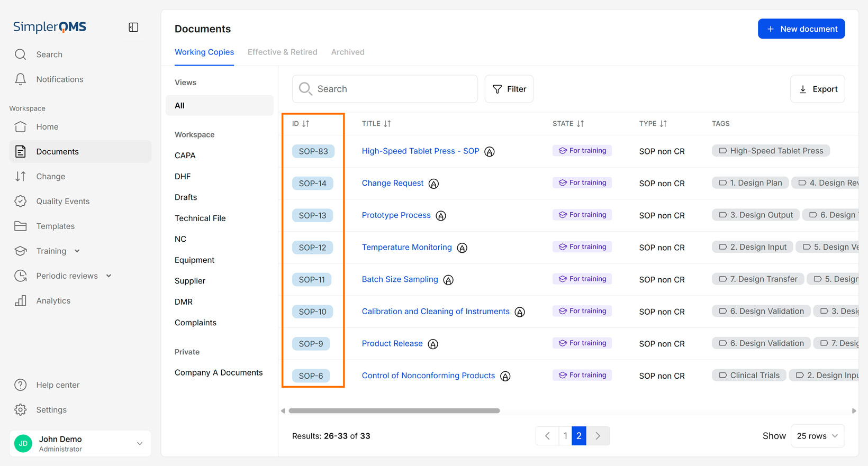Click the Periodic reviews clock icon

point(21,276)
